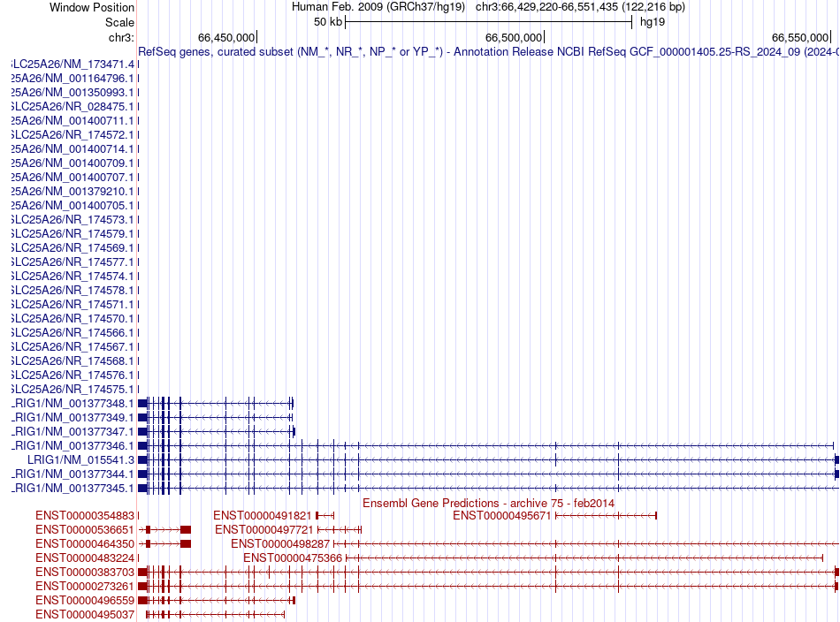The height and width of the screenshot is (622, 840).
Task: Click the NR_174569.1 transcript label
Action: [73, 248]
